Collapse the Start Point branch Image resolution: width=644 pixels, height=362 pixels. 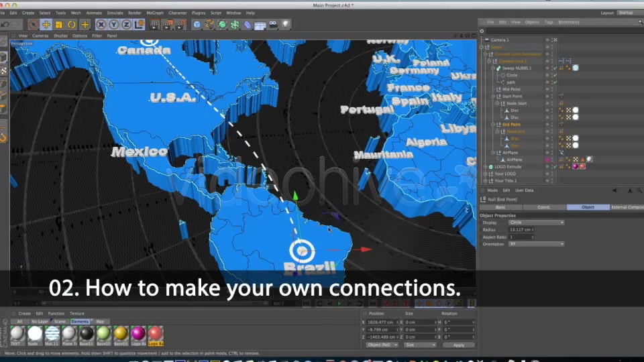(493, 96)
